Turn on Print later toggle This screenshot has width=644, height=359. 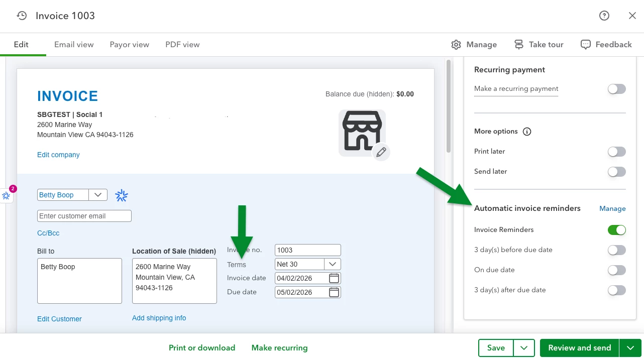617,152
